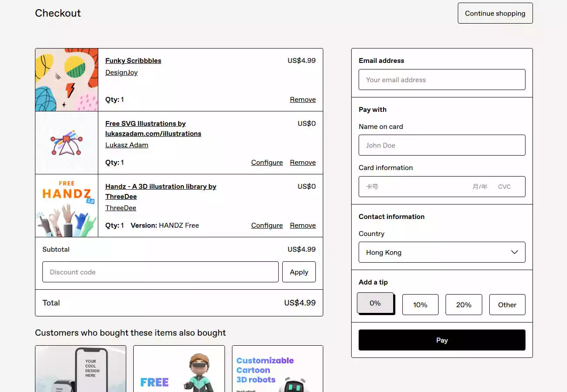Remove Funky Scribbbles from the cart
567x392 pixels.
tap(303, 100)
